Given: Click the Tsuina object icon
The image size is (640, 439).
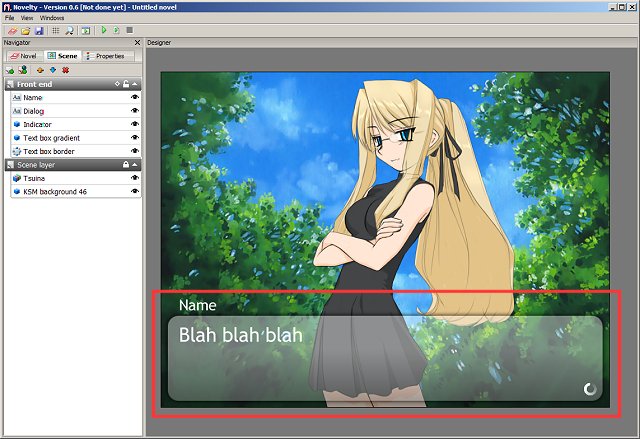Looking at the screenshot, I should click(x=17, y=178).
